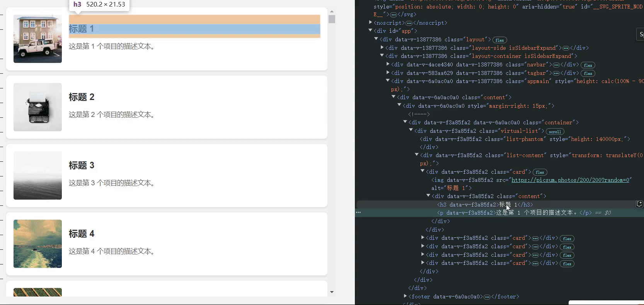Screen dimensions: 644x305
Task: Collapse the content div holding the h3
Action: tap(428, 196)
